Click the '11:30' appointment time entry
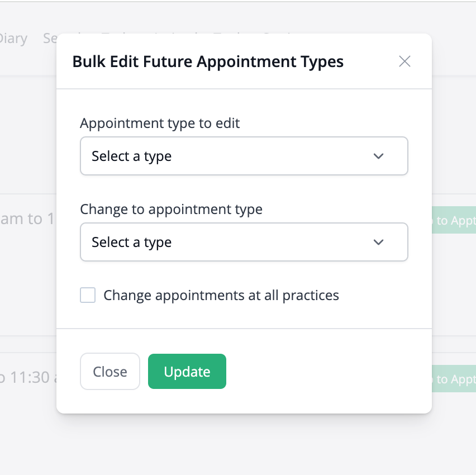 pyautogui.click(x=27, y=378)
